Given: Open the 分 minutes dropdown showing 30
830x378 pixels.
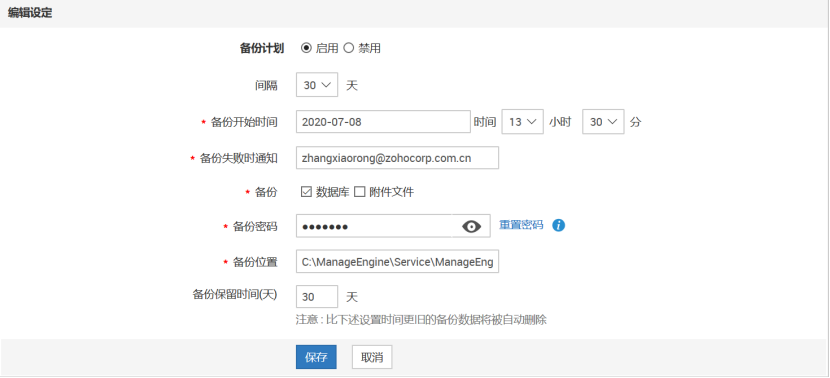Looking at the screenshot, I should (x=603, y=122).
